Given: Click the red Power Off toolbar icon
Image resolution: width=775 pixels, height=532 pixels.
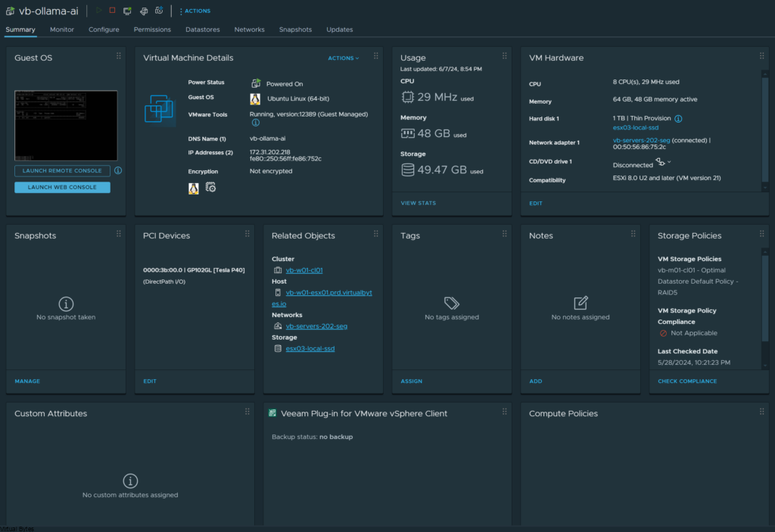Looking at the screenshot, I should point(112,11).
